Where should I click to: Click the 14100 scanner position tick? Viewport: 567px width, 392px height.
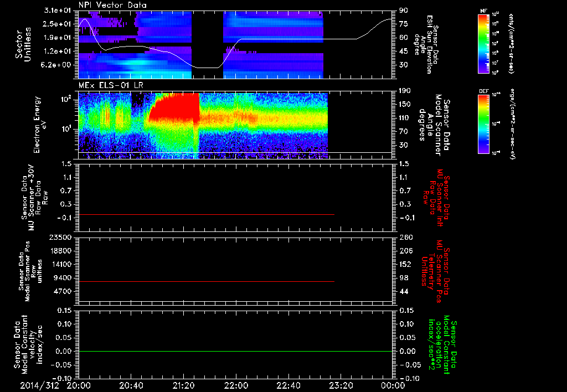click(x=60, y=264)
